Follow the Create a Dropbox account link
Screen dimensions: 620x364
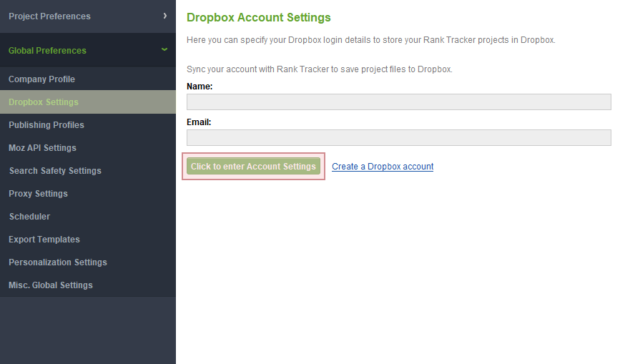[x=383, y=167]
